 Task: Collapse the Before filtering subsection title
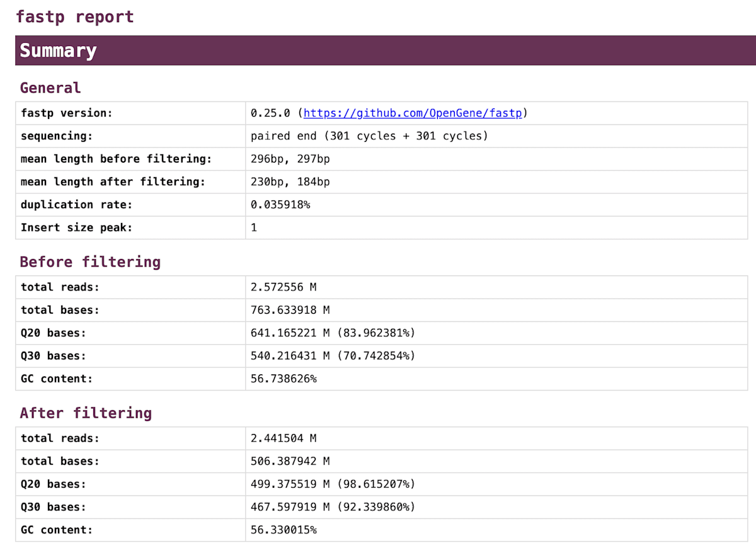click(90, 262)
